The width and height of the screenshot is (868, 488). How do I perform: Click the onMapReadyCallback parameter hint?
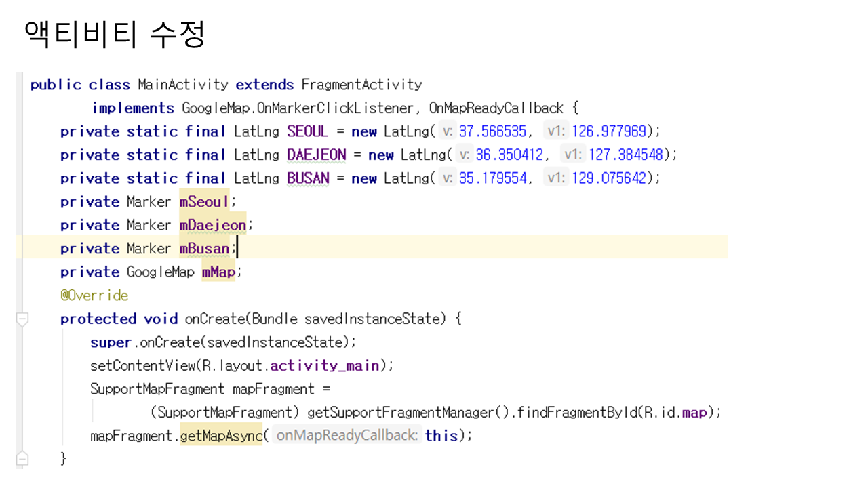pos(347,436)
